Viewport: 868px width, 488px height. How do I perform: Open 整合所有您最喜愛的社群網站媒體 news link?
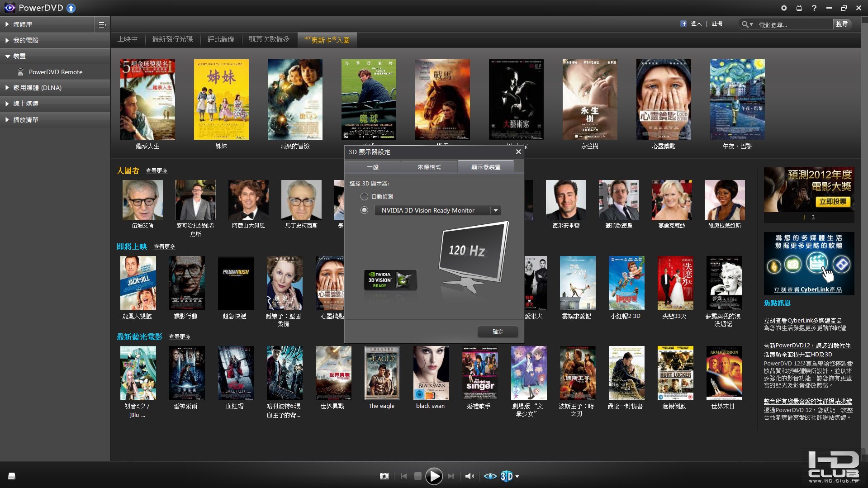(x=808, y=401)
